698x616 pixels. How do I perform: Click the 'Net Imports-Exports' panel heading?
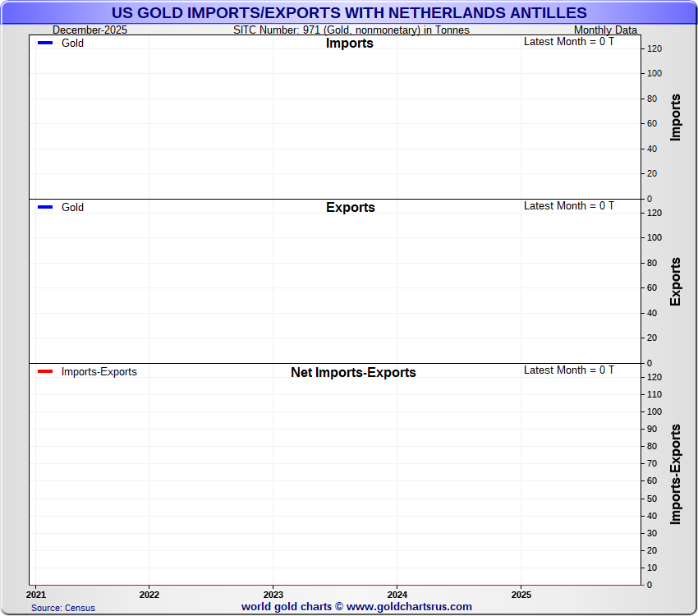point(353,372)
